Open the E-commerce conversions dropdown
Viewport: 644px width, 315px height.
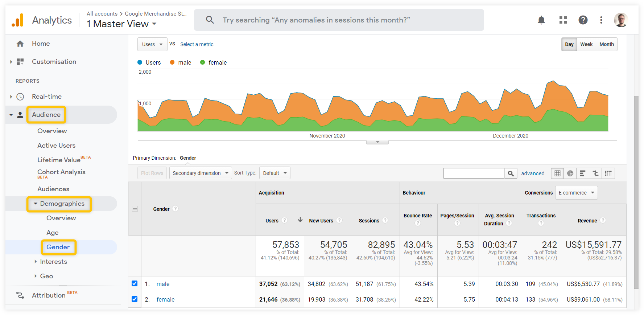click(x=576, y=193)
